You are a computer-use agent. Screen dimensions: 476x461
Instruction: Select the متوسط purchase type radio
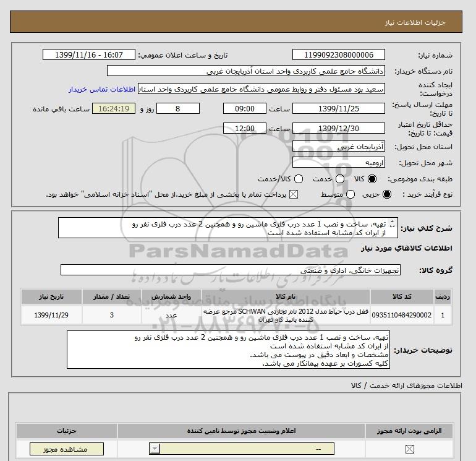point(351,194)
